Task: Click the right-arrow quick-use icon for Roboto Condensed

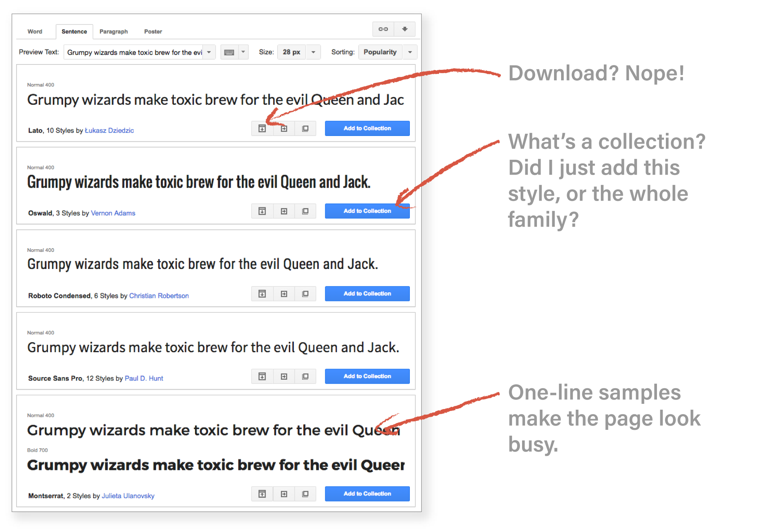Action: click(284, 294)
